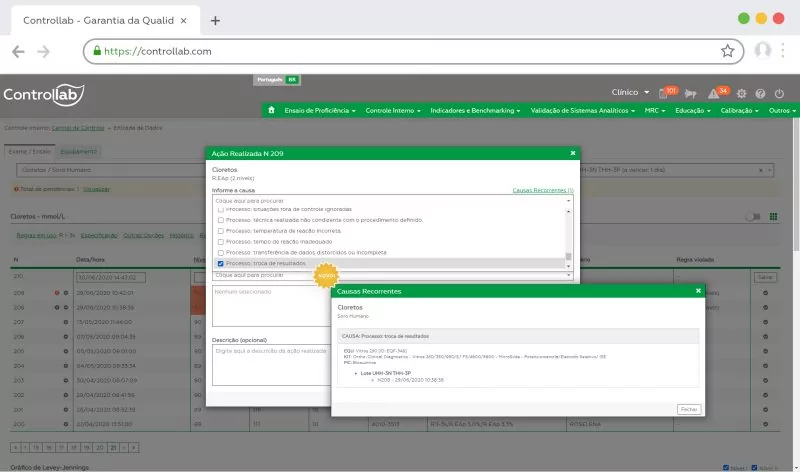The image size is (800, 472).
Task: Open warning alerts with 34 badge
Action: click(x=718, y=92)
